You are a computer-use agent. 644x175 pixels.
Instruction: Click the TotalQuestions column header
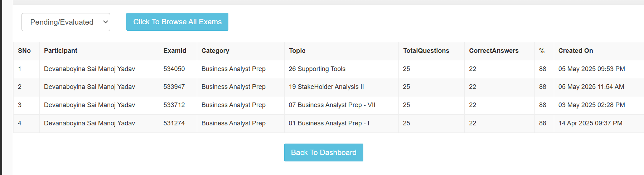click(x=426, y=51)
